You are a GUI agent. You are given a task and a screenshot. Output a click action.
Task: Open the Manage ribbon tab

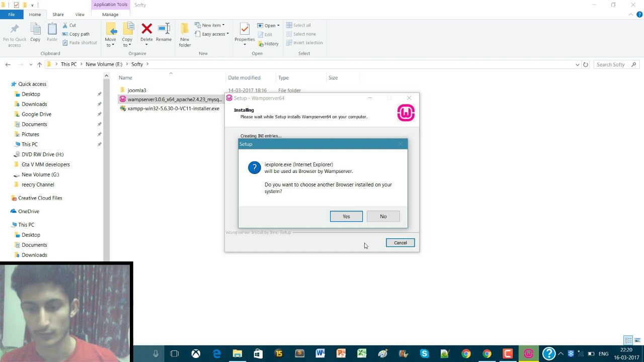tap(110, 15)
